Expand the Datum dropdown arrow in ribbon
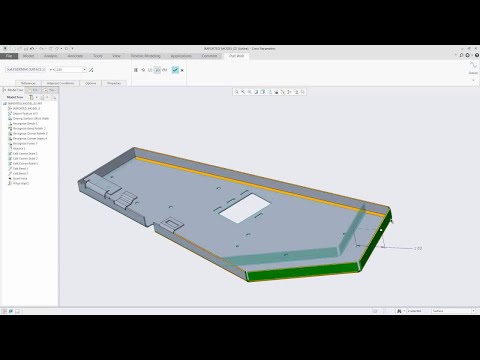480x360 pixels. coord(473,80)
